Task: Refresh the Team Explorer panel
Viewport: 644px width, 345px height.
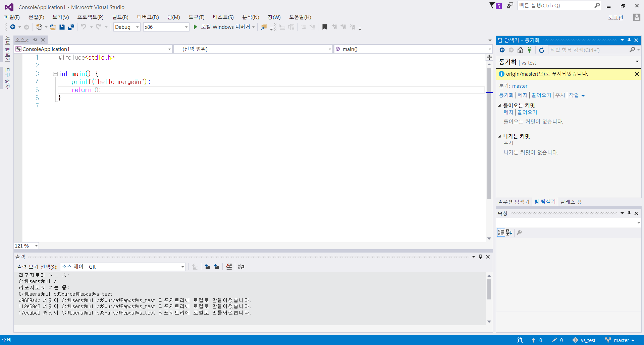Action: [x=542, y=50]
